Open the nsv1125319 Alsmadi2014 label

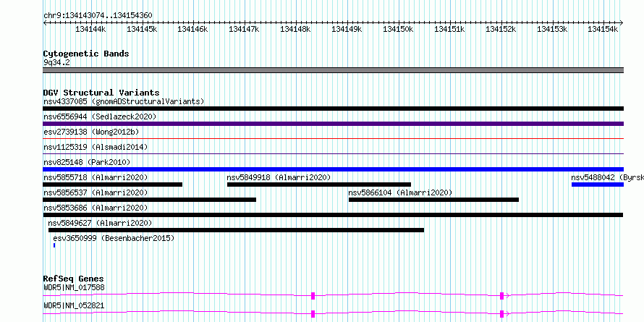click(x=96, y=147)
